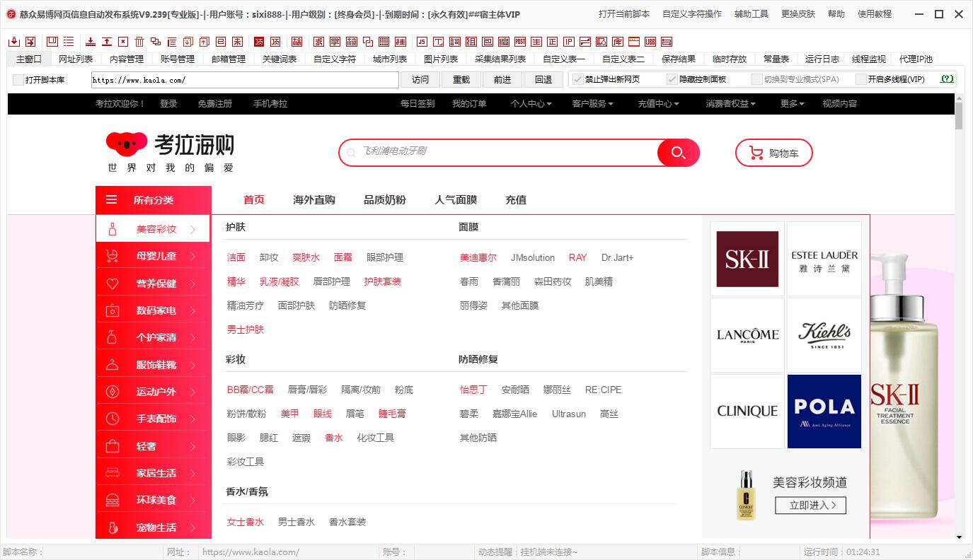Toggle the 禁止弹出新网页 checkbox
The width and height of the screenshot is (973, 560).
pos(578,79)
